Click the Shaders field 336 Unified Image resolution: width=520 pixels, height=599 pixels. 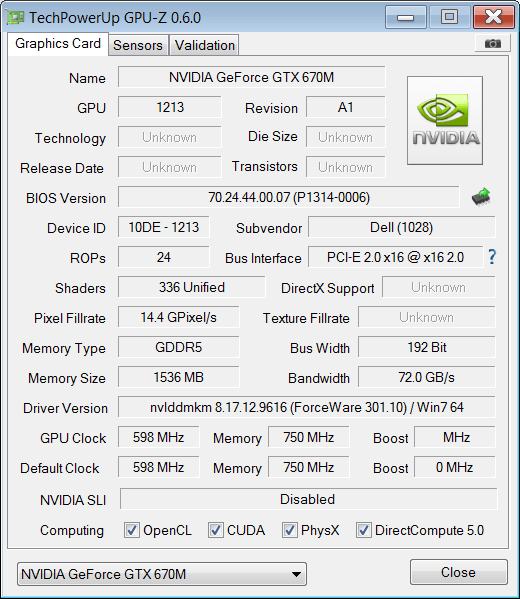191,287
